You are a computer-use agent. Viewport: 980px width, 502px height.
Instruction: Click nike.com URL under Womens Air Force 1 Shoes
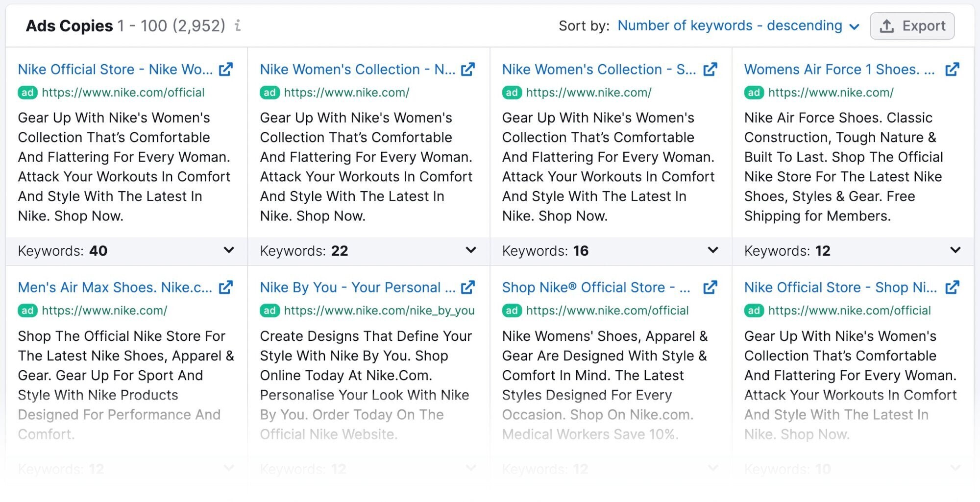click(x=831, y=93)
